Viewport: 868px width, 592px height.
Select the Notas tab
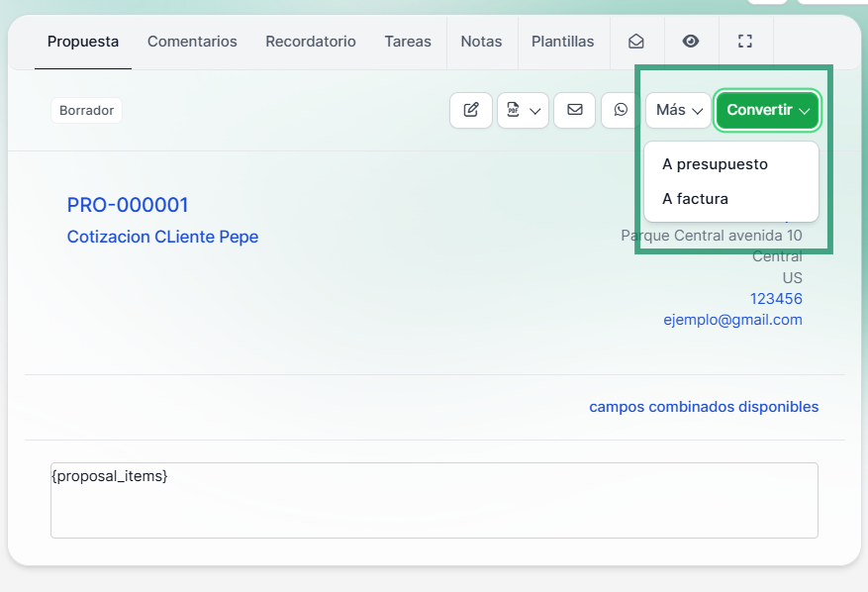click(482, 42)
